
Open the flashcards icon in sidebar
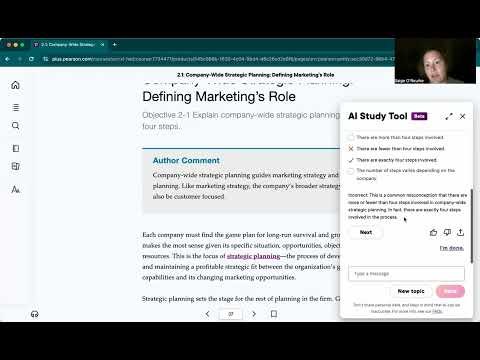pyautogui.click(x=15, y=166)
